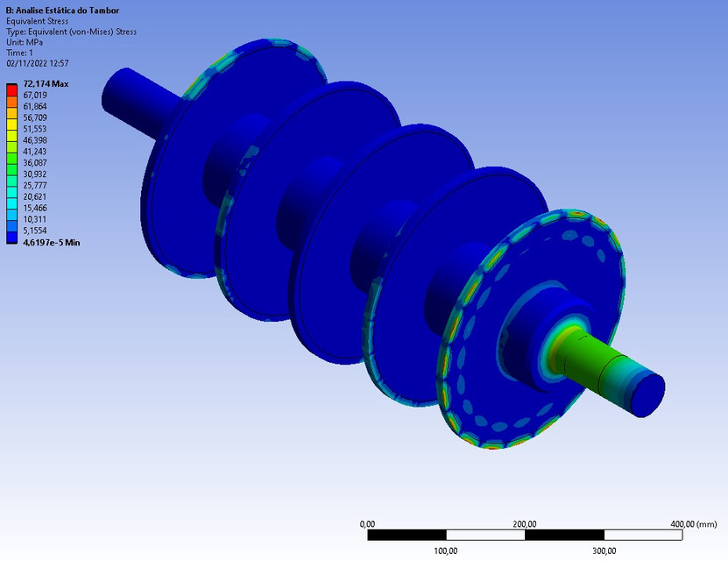The height and width of the screenshot is (561, 728).
Task: Click the Equivalent Stress result label
Action: pos(36,22)
